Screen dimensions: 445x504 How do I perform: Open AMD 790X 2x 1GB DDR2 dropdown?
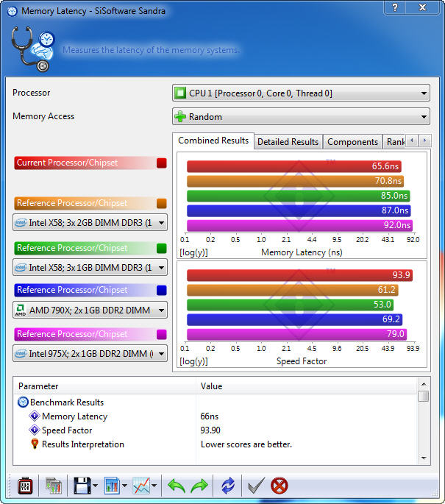point(90,310)
